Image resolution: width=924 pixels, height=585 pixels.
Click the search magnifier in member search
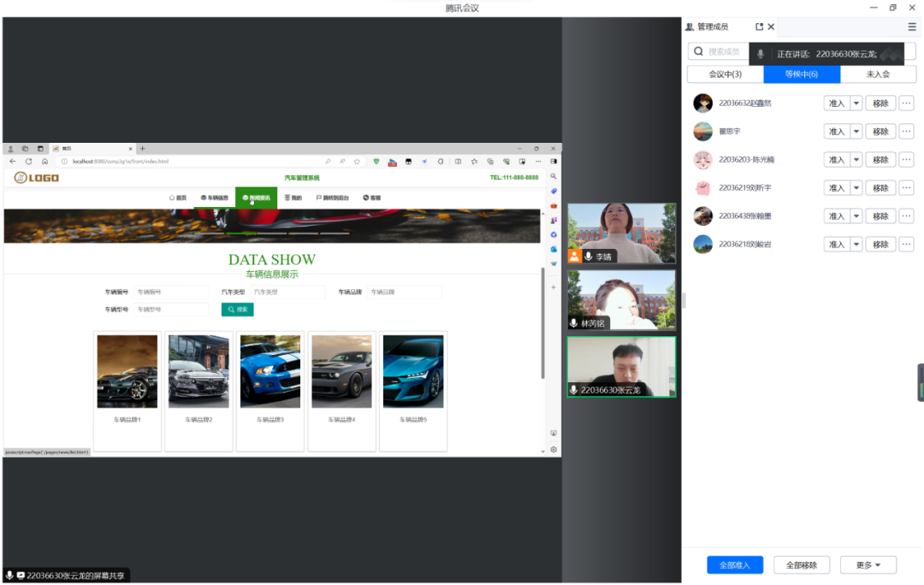(699, 52)
